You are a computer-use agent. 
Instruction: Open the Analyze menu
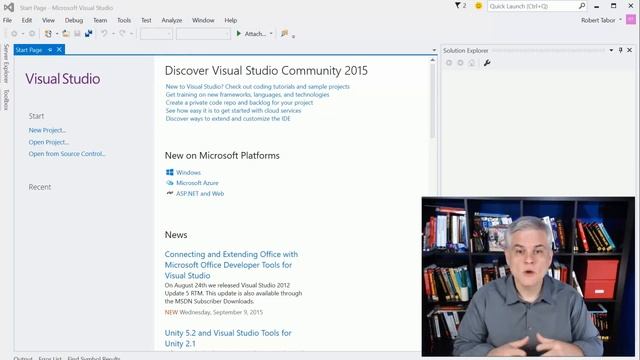tap(172, 20)
